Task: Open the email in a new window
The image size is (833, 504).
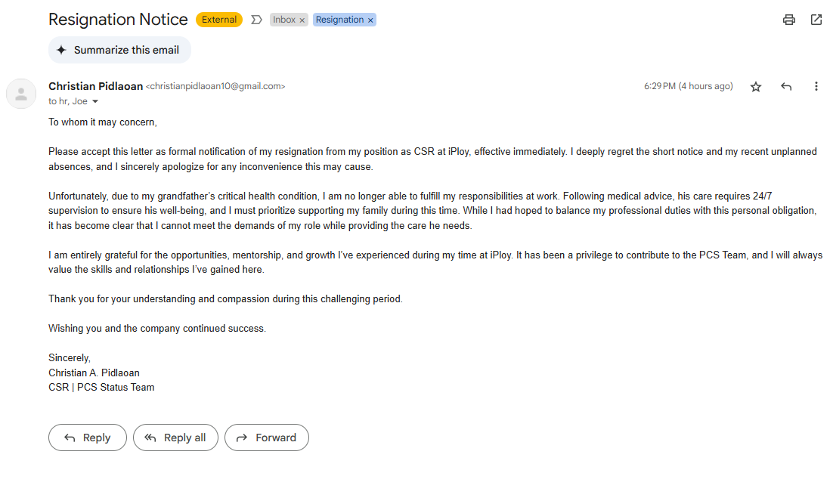Action: (816, 20)
